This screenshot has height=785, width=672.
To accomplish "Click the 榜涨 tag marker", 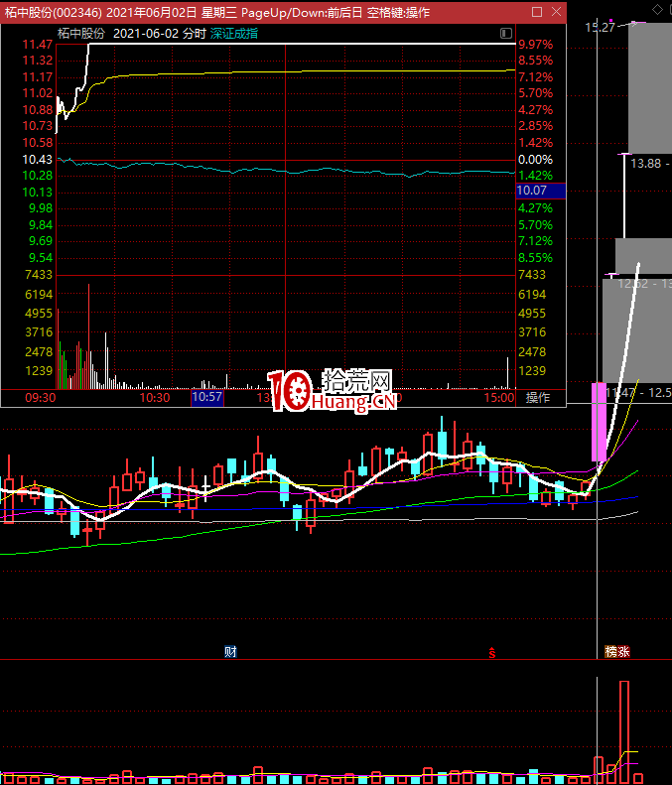I will point(617,652).
